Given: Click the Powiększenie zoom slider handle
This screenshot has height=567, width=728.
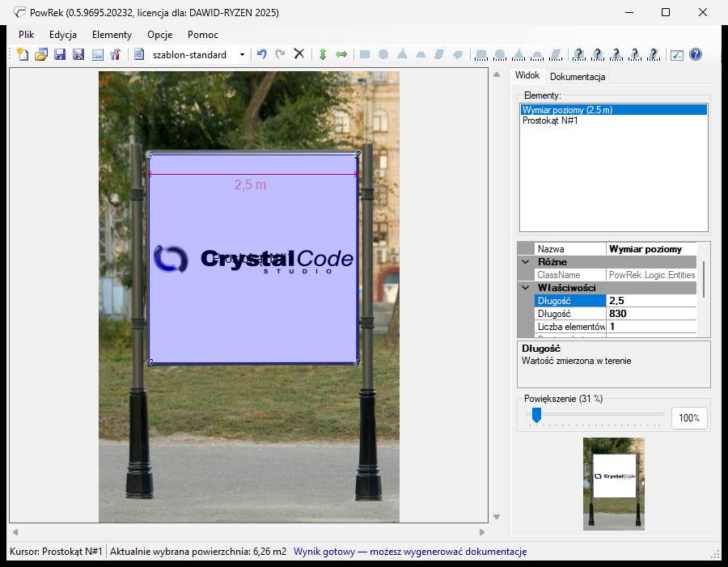Looking at the screenshot, I should pos(537,415).
